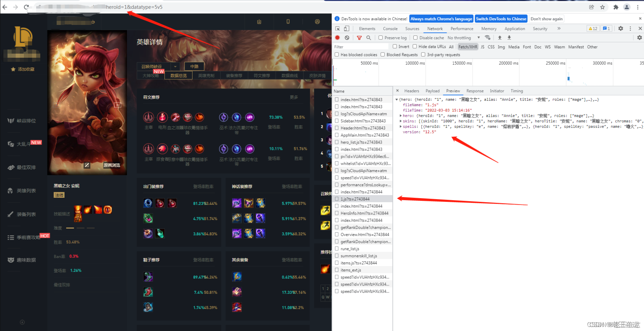The height and width of the screenshot is (331, 644).
Task: Open Chrome three-dot menu
Action: coord(638,7)
